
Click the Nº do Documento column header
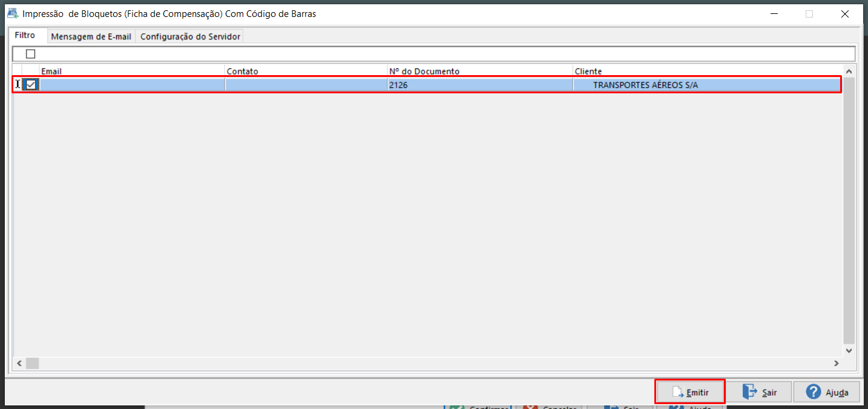[480, 71]
